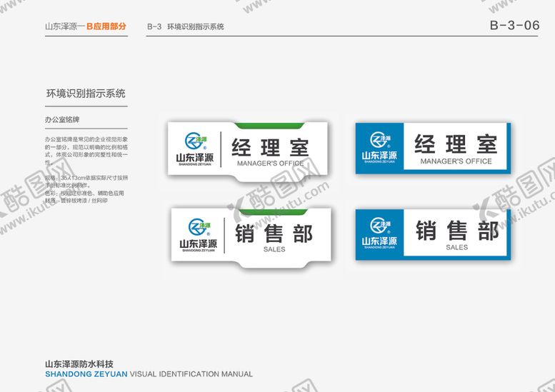Click the large 环境识别指示系统 sidebar heading
The width and height of the screenshot is (555, 392).
(86, 94)
